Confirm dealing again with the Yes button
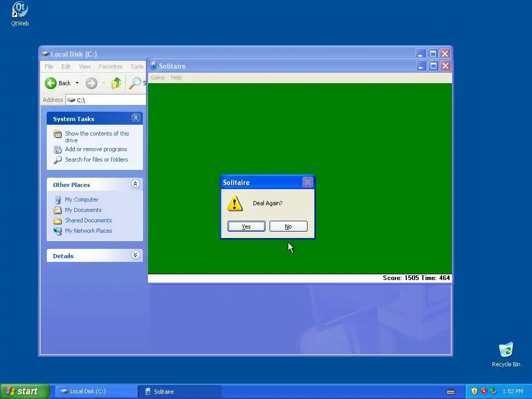 tap(246, 227)
